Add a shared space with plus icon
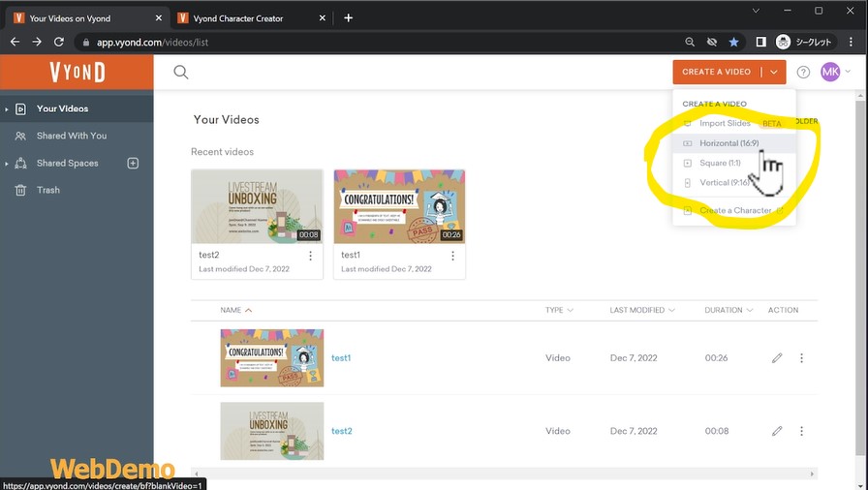 tap(133, 163)
